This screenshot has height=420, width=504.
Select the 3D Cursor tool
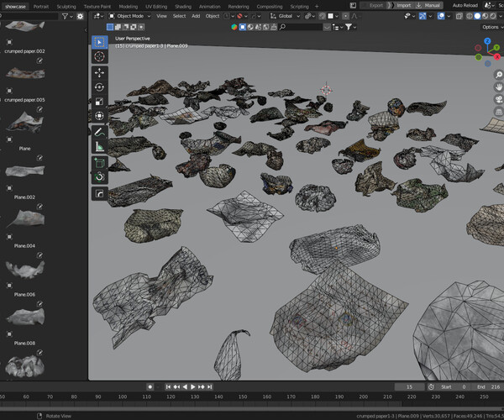click(99, 56)
